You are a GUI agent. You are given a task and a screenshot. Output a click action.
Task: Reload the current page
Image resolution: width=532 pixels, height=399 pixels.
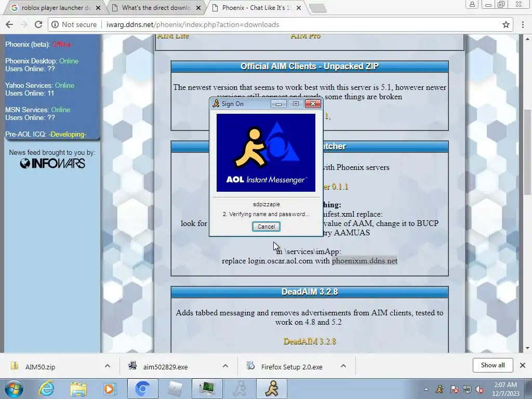click(x=38, y=24)
